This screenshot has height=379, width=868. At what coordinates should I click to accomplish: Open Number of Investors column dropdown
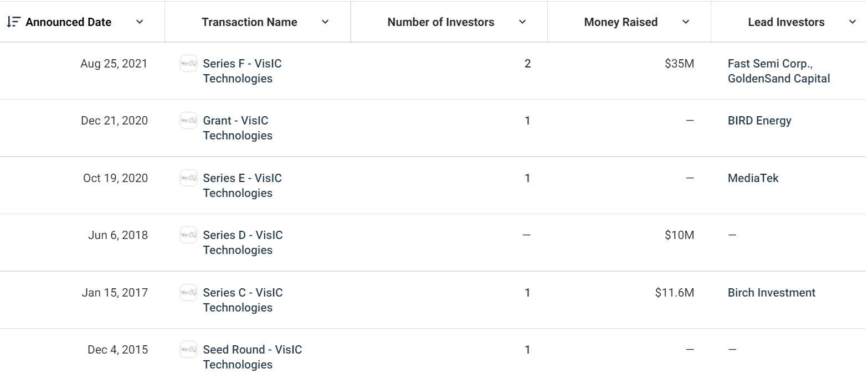pos(522,22)
